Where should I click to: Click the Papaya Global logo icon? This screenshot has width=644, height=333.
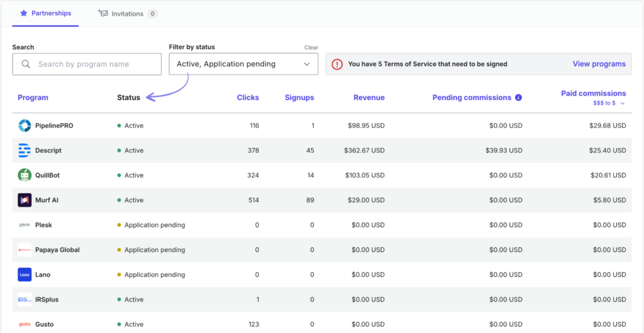[25, 249]
